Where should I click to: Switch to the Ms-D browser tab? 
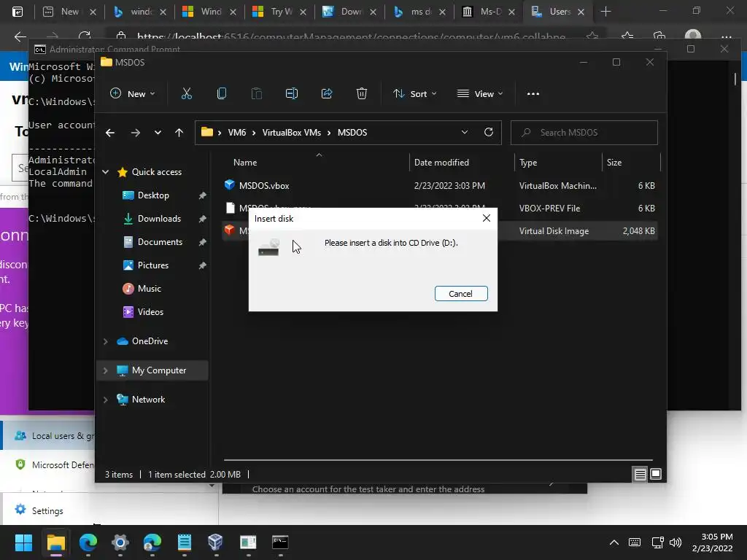pyautogui.click(x=489, y=12)
